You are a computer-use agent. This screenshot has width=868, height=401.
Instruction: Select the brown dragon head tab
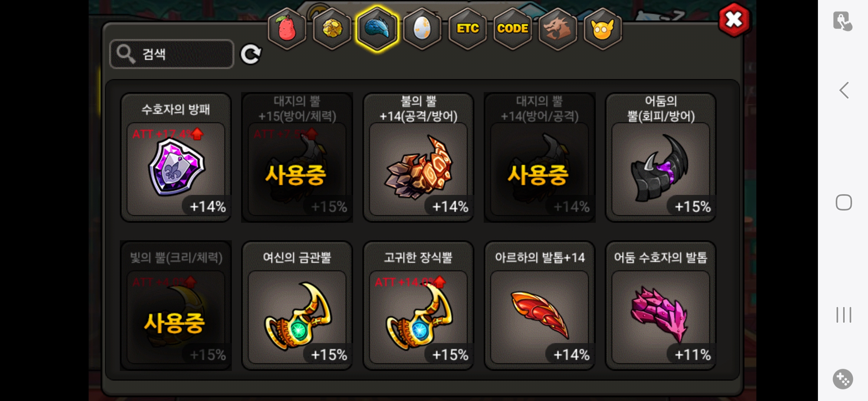pyautogui.click(x=558, y=29)
